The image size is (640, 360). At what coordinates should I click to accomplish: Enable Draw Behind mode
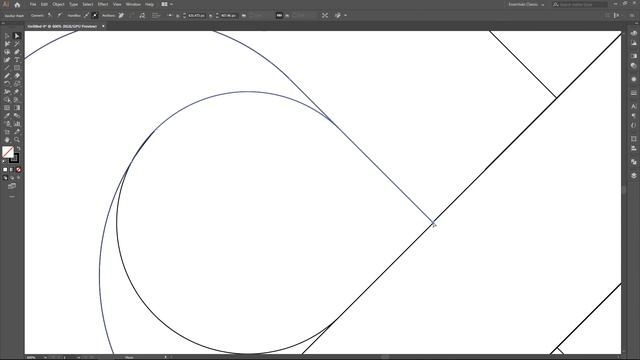[x=12, y=178]
